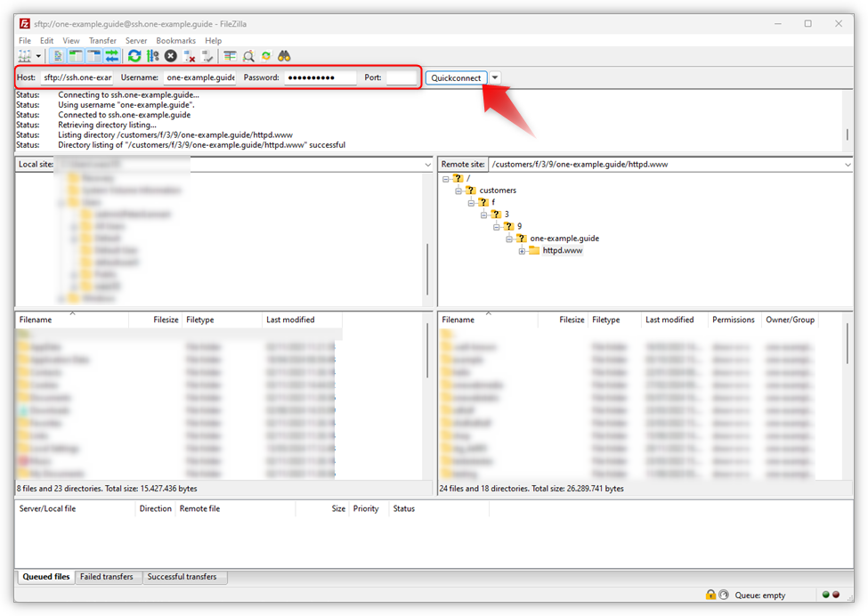Screen dimensions: 868x616
Task: Open the Site Manager
Action: 23,55
